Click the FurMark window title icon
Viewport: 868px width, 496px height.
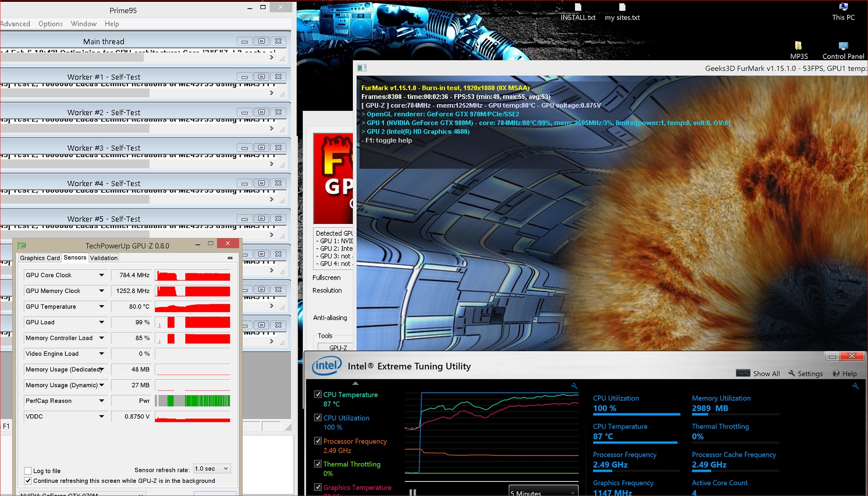(362, 68)
